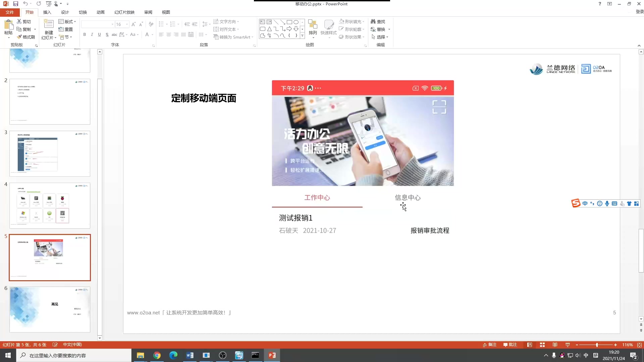644x362 pixels.
Task: Expand the Layout (版式) dropdown
Action: point(67,21)
